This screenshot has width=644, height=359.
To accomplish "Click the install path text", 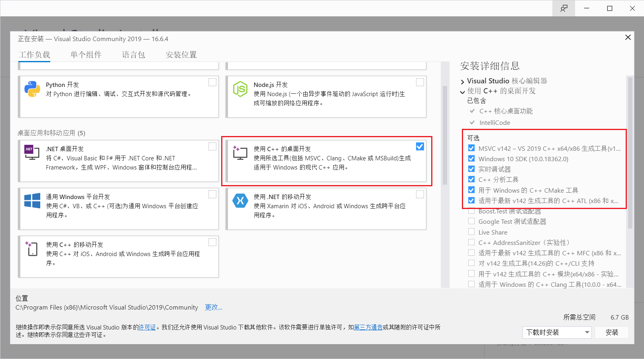I will [x=107, y=307].
